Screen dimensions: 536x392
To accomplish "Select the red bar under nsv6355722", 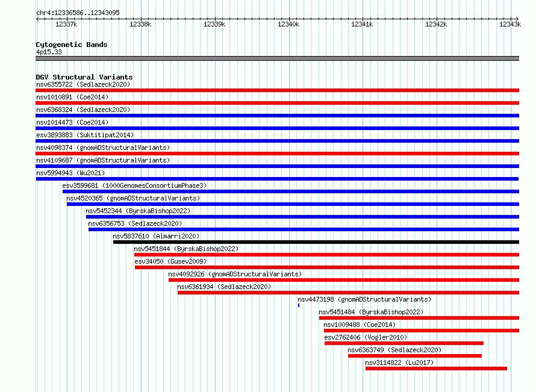I will point(277,90).
